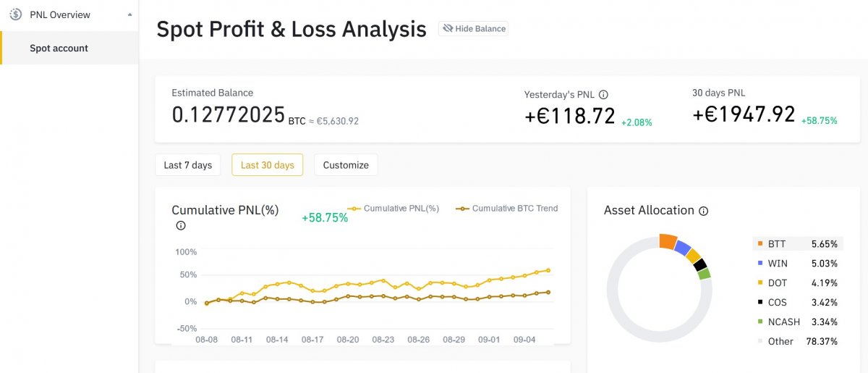
Task: Collapse the PNL Overview menu arrow
Action: (x=129, y=14)
